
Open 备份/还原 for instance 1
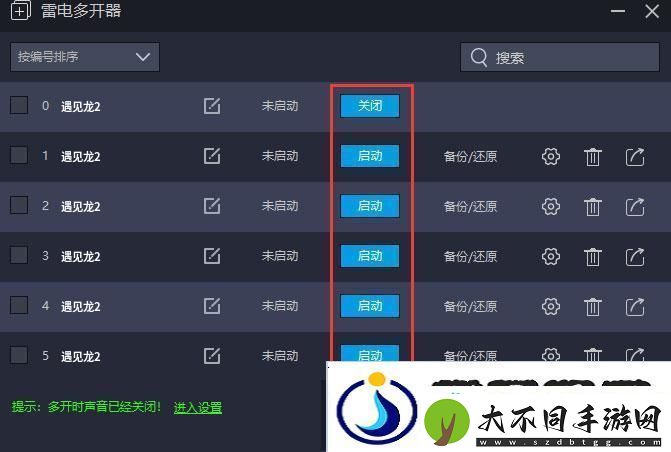click(470, 157)
